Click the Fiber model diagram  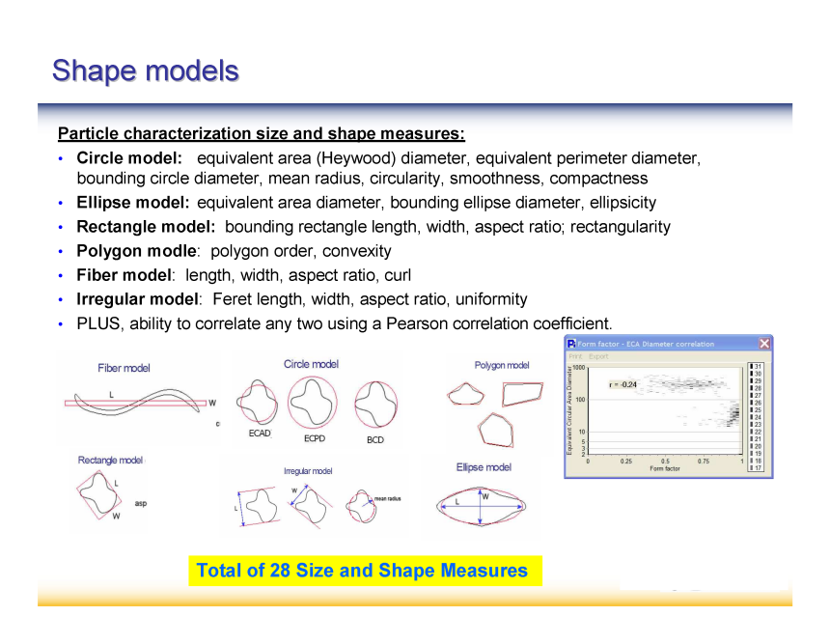(x=140, y=402)
